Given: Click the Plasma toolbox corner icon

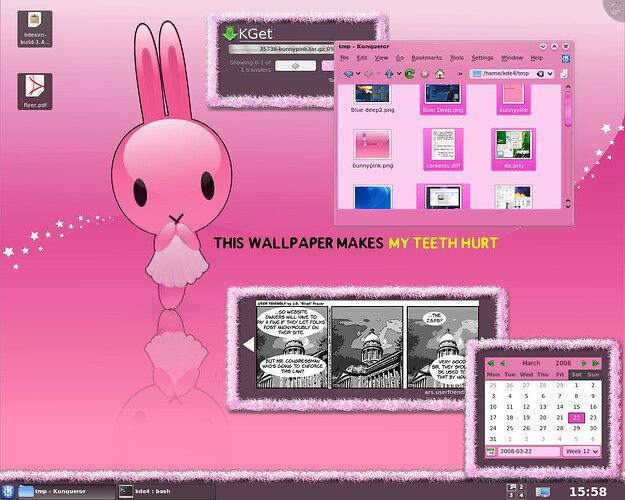Looking at the screenshot, I should coord(616,9).
